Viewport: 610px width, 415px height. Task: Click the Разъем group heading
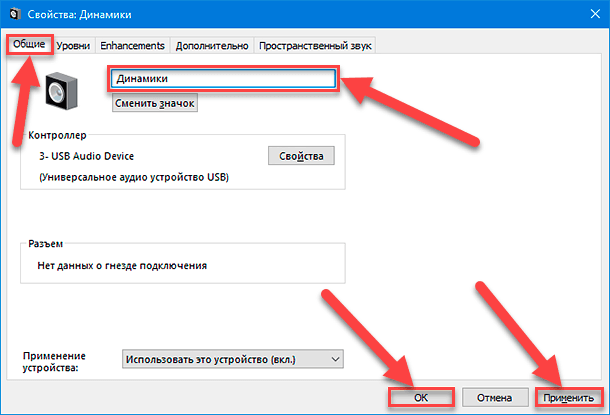(47, 243)
